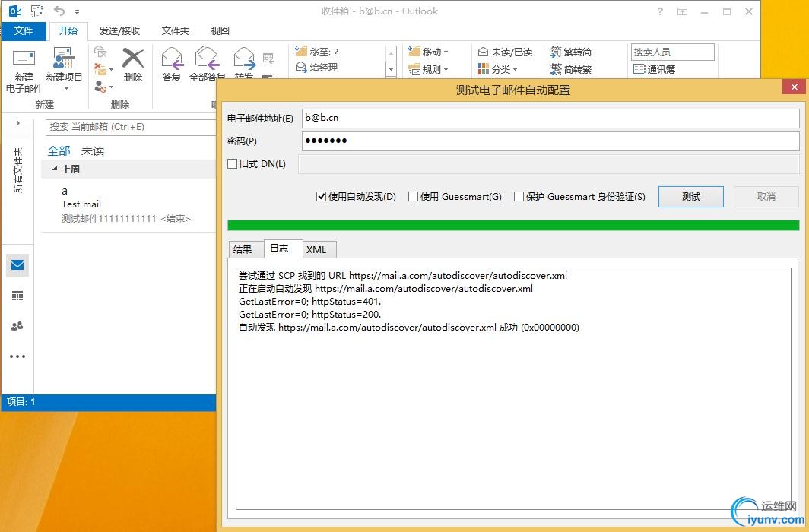Screen dimensions: 809x532
Task: Click the email address (电子邮件地址) field
Action: coord(550,118)
